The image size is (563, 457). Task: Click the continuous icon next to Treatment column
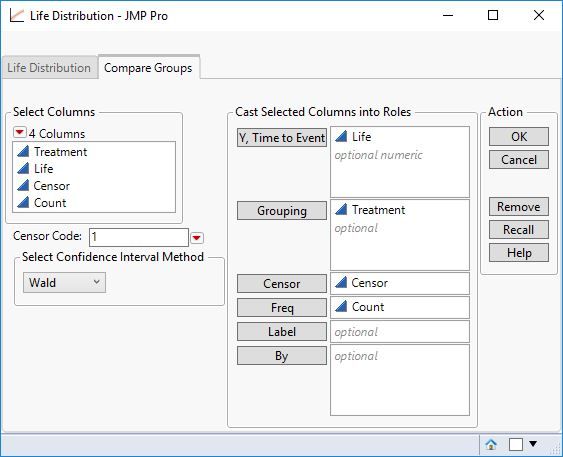(23, 151)
